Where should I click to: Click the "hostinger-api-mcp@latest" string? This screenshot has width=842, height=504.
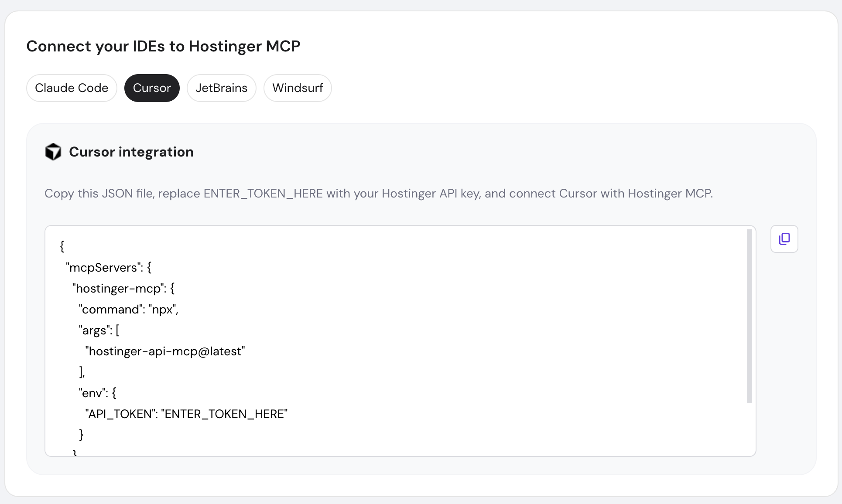pyautogui.click(x=165, y=351)
